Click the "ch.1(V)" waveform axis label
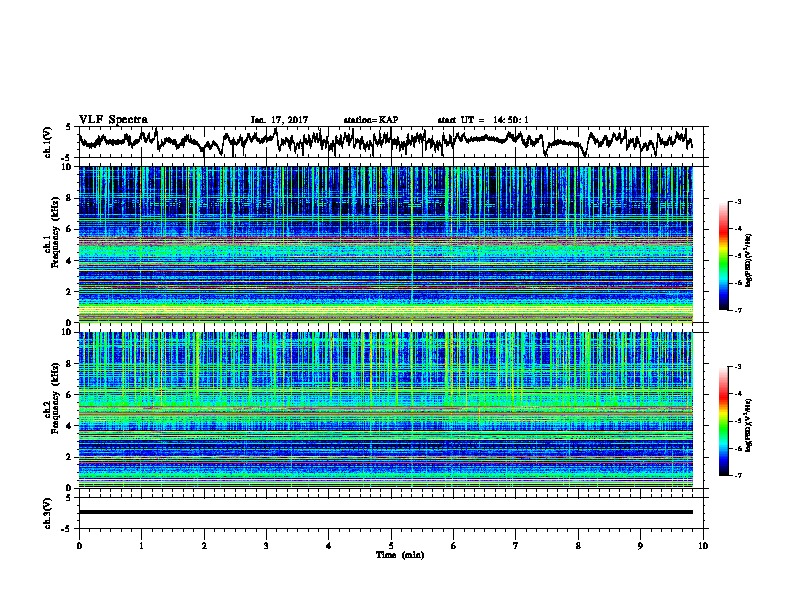Image resolution: width=792 pixels, height=612 pixels. click(x=48, y=141)
